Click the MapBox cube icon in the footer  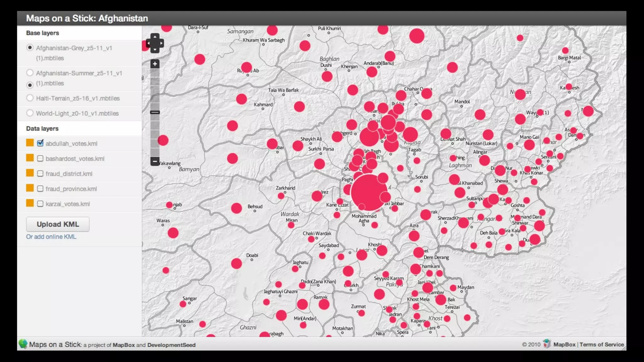(x=547, y=344)
